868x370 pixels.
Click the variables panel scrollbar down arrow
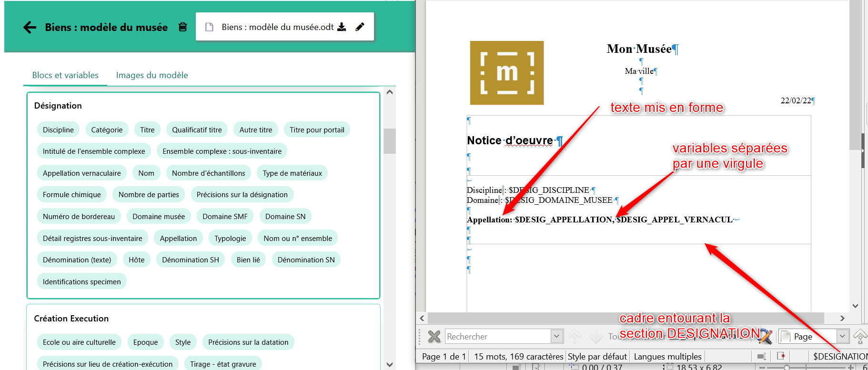click(x=390, y=365)
